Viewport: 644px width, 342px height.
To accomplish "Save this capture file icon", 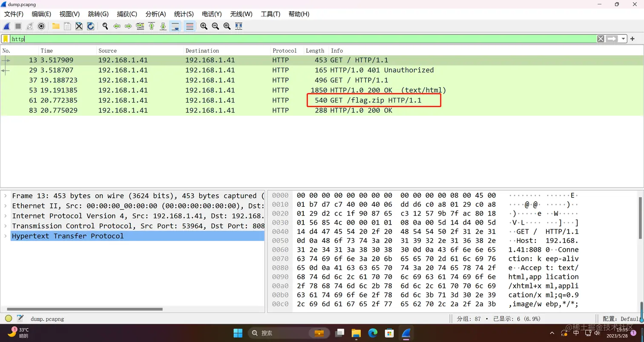I will click(x=67, y=26).
